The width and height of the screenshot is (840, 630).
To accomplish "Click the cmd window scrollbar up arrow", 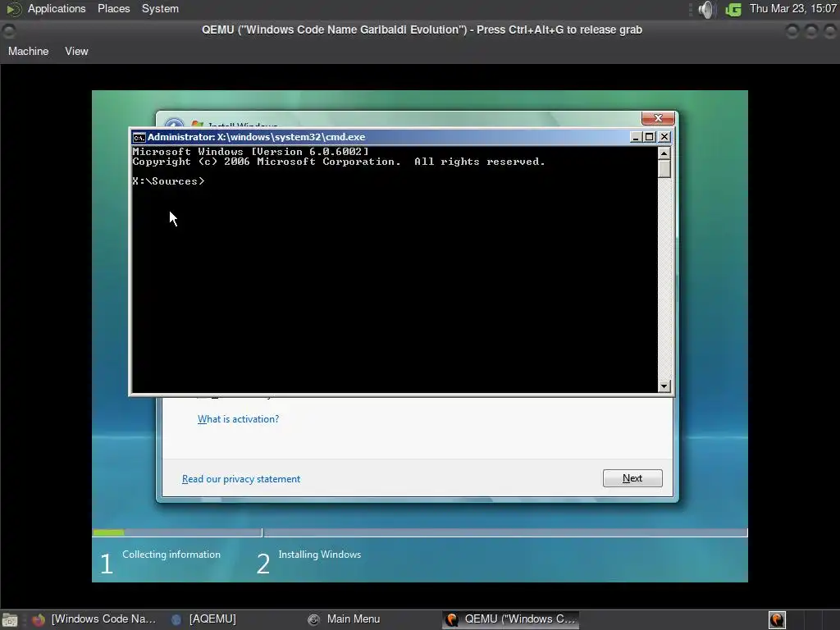I will click(x=664, y=153).
